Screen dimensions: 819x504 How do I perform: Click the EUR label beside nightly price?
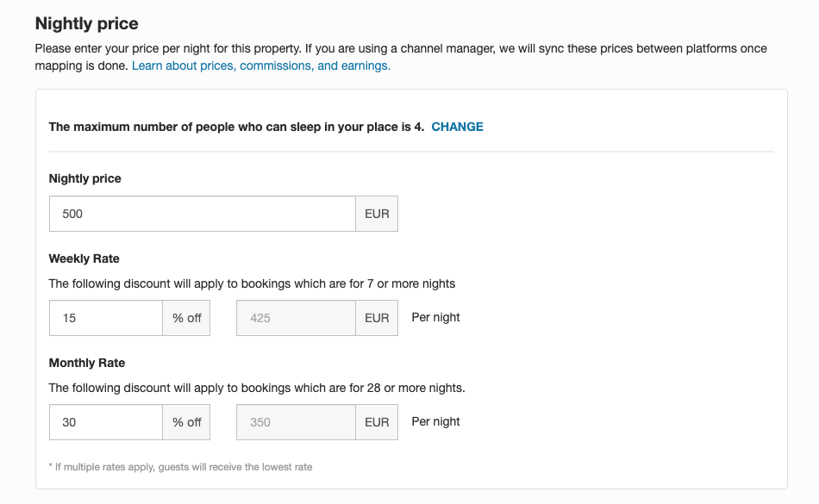[x=377, y=214]
